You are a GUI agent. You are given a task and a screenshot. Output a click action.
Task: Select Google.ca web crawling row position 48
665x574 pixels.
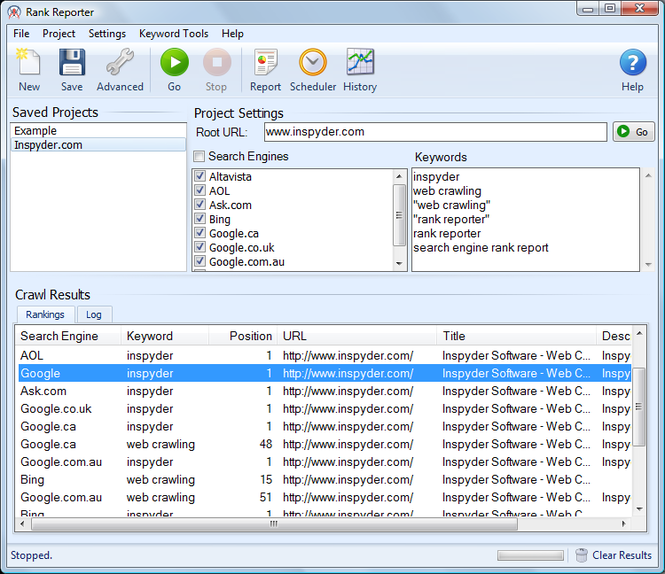point(324,444)
